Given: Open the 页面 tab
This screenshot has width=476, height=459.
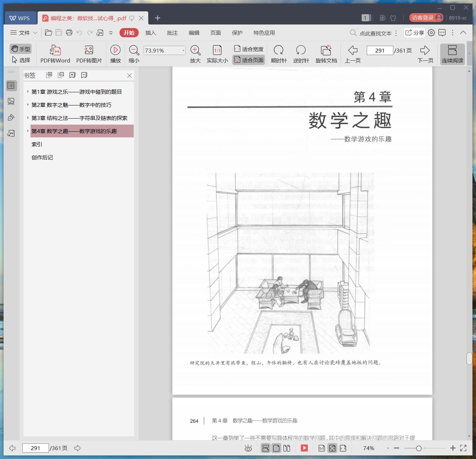Looking at the screenshot, I should click(215, 33).
